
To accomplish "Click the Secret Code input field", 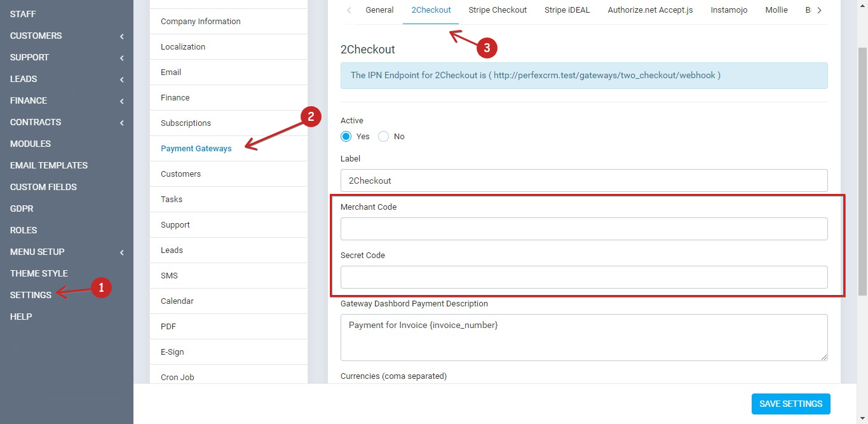I will (584, 277).
